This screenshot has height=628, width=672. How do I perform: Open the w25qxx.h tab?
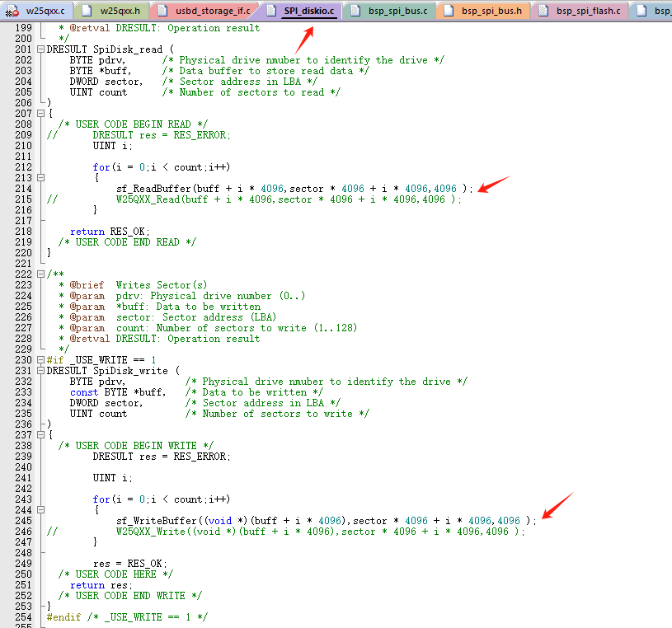tap(113, 11)
